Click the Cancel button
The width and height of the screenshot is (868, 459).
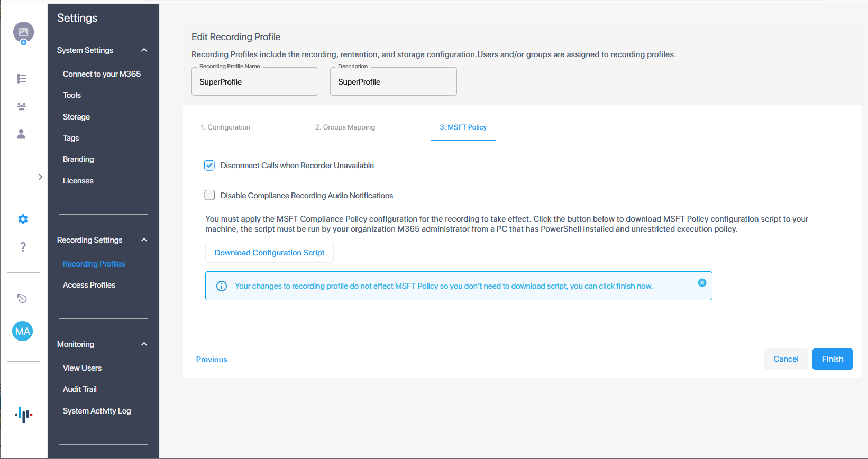[x=786, y=359]
